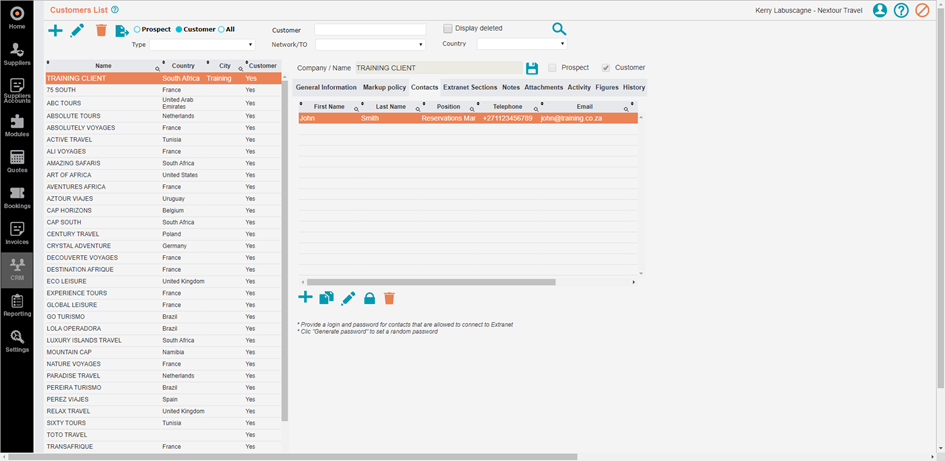Open the Notes tab

[x=510, y=87]
